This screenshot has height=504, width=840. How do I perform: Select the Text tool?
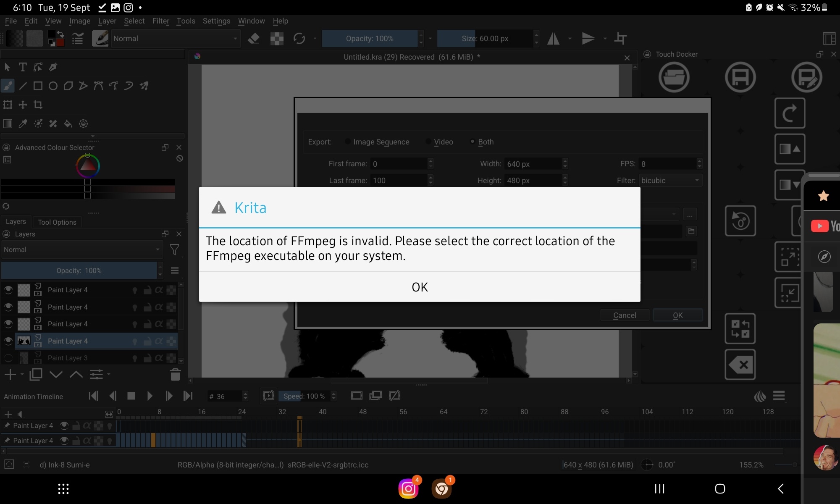23,67
